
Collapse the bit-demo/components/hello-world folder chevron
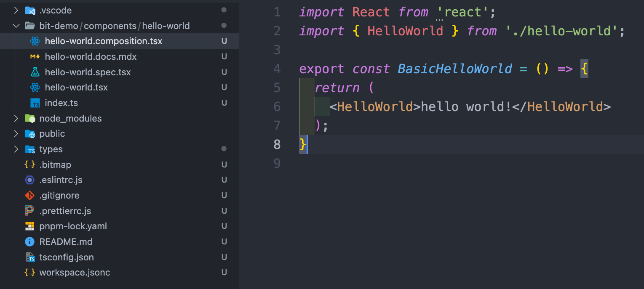(16, 26)
